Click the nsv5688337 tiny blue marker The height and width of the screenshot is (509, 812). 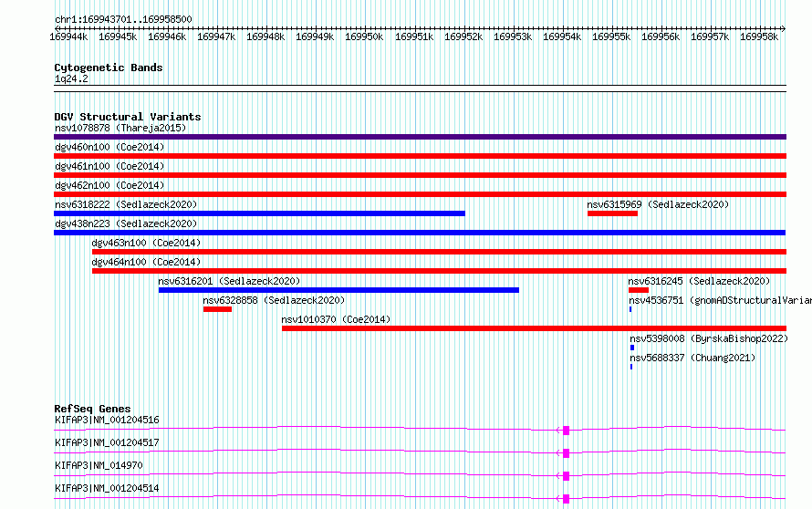631,367
